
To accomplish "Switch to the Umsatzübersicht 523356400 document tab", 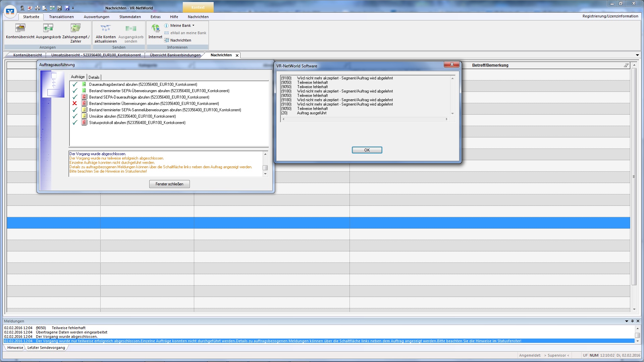I will coord(96,55).
